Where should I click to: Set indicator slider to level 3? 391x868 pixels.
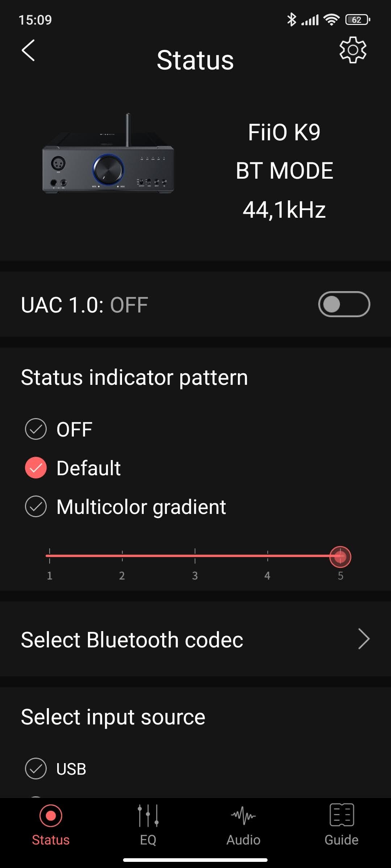(x=195, y=556)
